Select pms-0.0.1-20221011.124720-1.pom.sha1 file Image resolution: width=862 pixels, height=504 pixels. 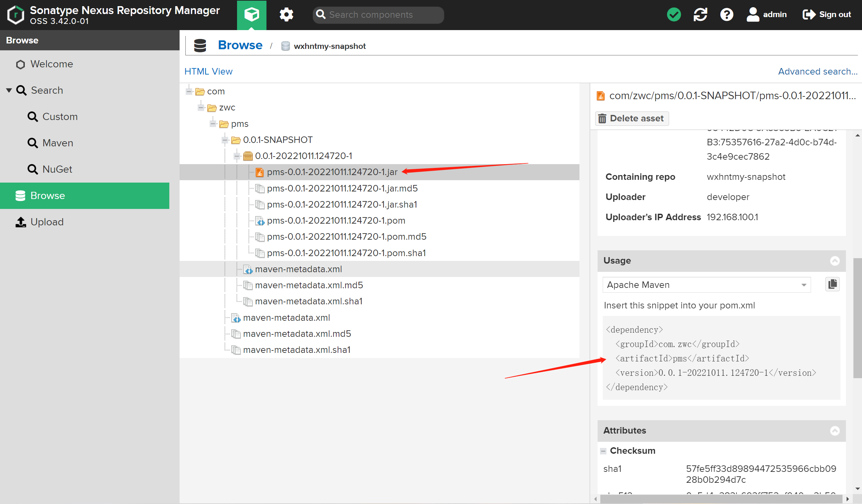pyautogui.click(x=346, y=253)
